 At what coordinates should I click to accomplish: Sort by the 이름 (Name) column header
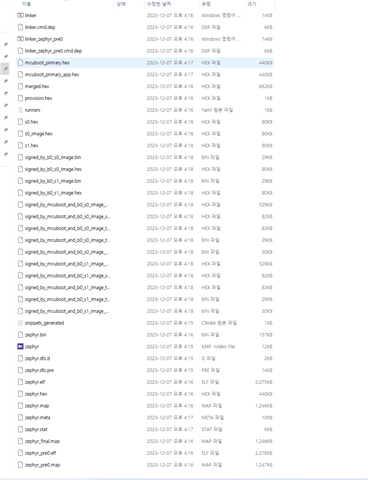(27, 4)
